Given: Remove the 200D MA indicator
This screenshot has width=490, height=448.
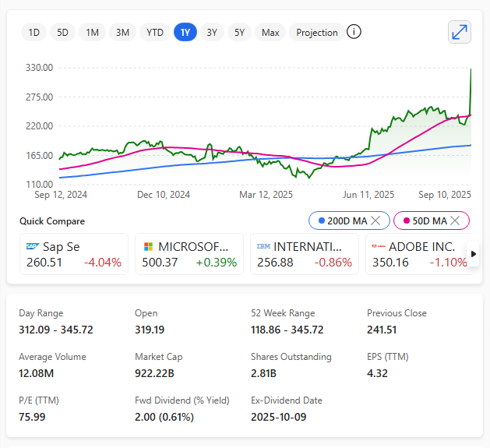Looking at the screenshot, I should (375, 220).
